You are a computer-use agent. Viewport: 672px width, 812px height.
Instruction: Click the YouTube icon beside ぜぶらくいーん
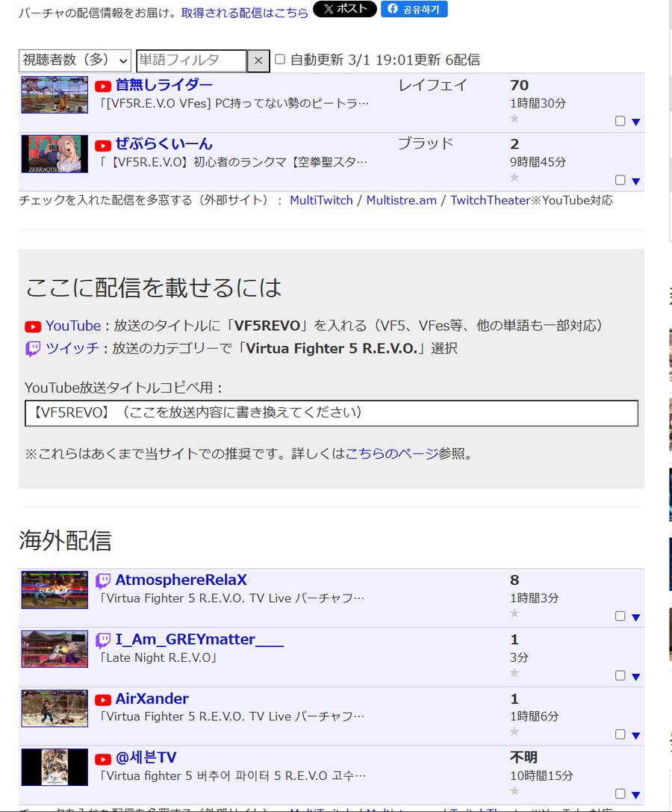104,146
